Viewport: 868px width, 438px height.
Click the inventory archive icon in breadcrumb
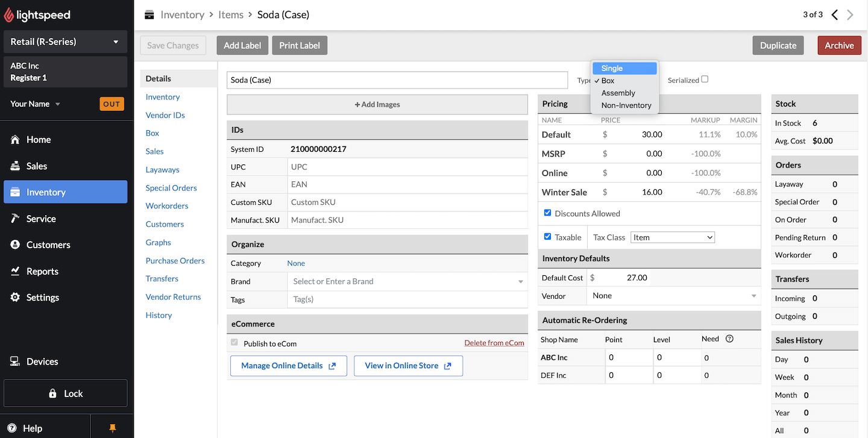149,14
